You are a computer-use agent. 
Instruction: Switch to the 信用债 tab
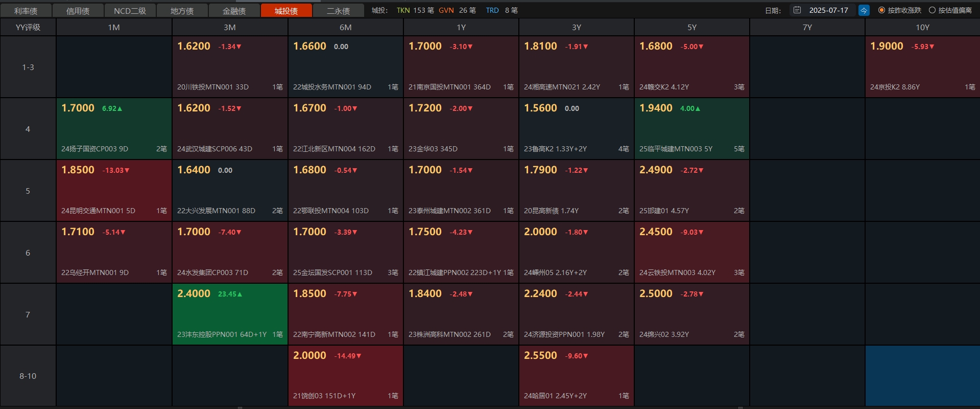(x=78, y=11)
